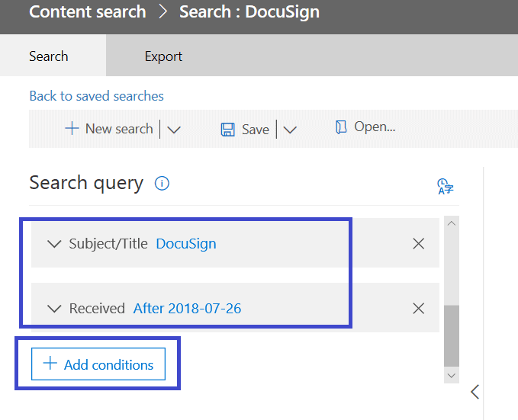
Task: Start a New search
Action: (x=119, y=129)
